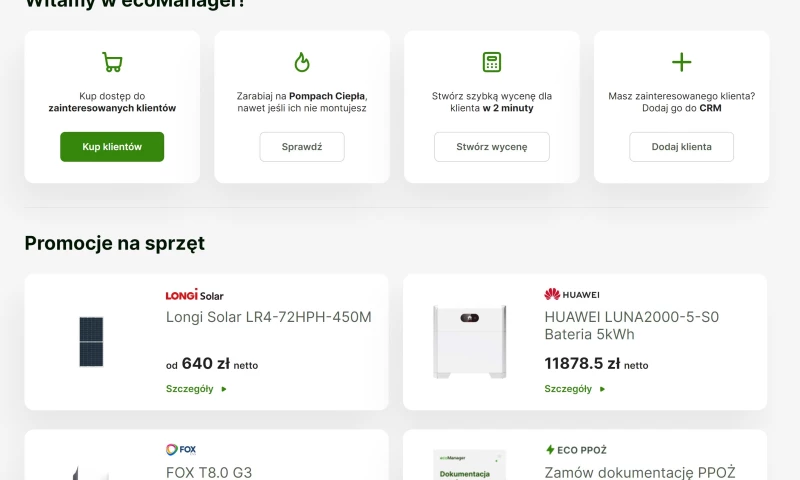Click the ECO PPOŻ lightning logo
Viewport: 800px width, 480px height.
[x=576, y=450]
